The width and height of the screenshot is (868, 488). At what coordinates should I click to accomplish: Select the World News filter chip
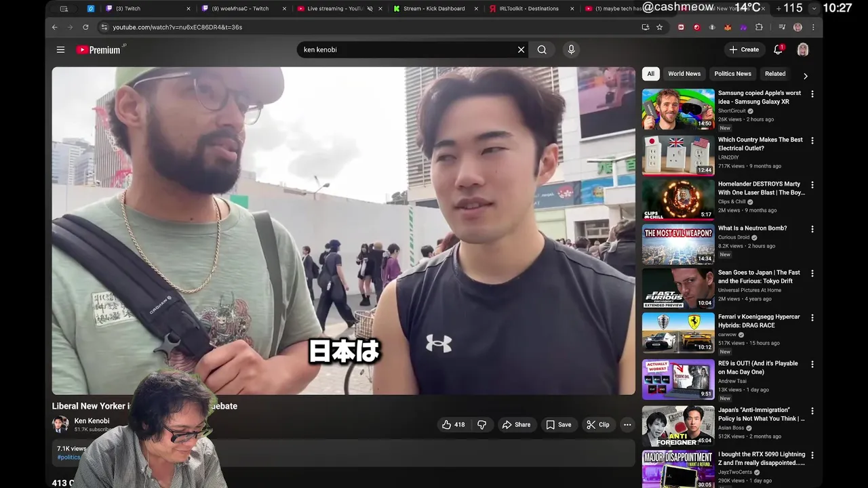(684, 74)
